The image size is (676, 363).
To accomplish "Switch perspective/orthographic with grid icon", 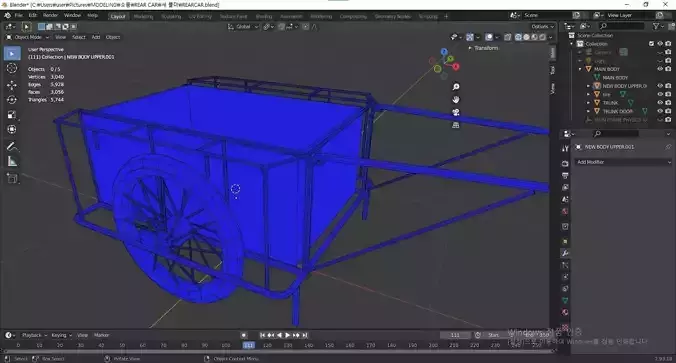I will [x=456, y=125].
